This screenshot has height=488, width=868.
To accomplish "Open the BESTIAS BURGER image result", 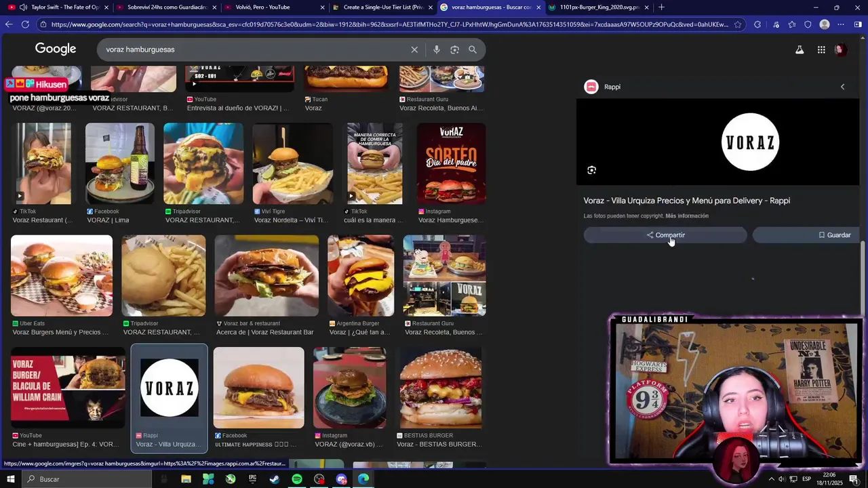I will [441, 388].
